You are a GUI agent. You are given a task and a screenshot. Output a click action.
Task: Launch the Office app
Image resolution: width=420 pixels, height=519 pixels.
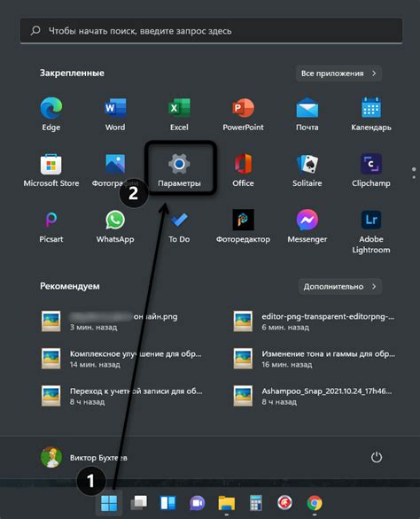pyautogui.click(x=243, y=170)
